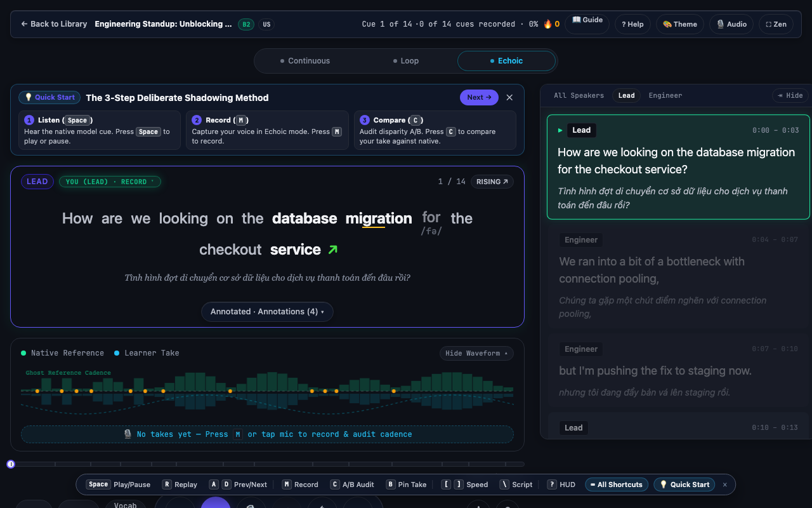Select Continuous mode

click(305, 61)
